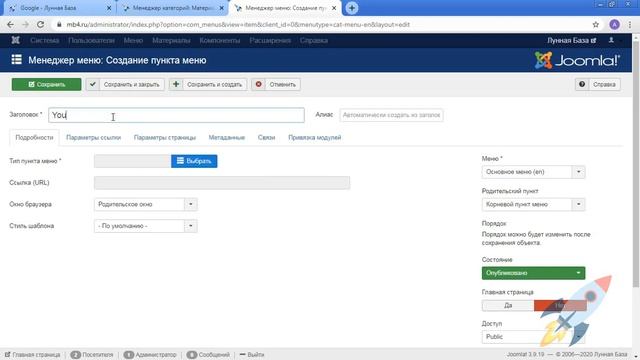Click Сохранить и закрыть button

[x=125, y=84]
